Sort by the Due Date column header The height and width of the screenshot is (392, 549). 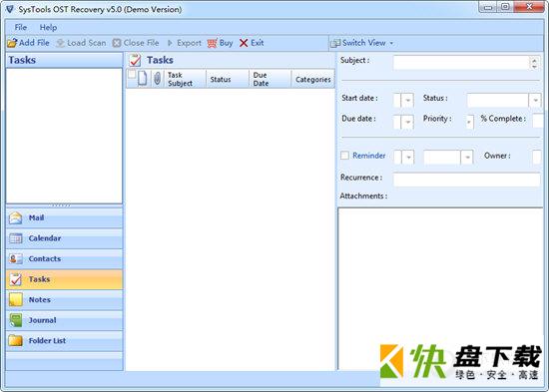[x=270, y=79]
